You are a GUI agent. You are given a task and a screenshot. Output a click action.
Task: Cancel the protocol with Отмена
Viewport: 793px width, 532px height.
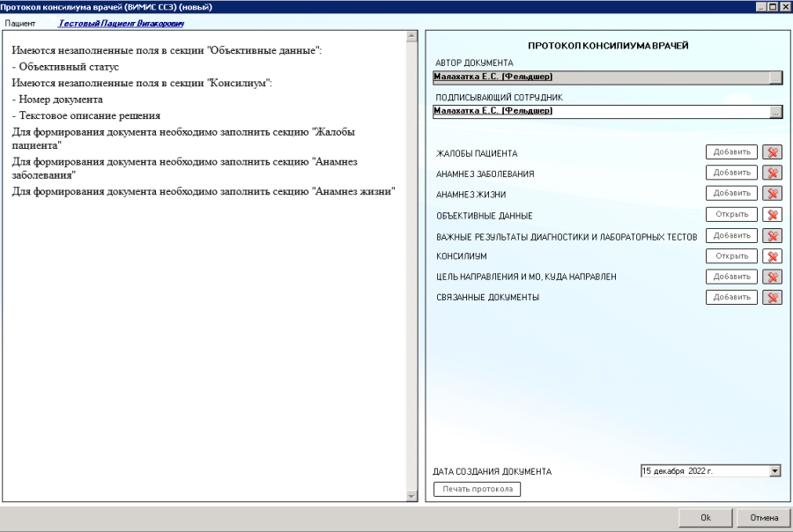pyautogui.click(x=764, y=518)
